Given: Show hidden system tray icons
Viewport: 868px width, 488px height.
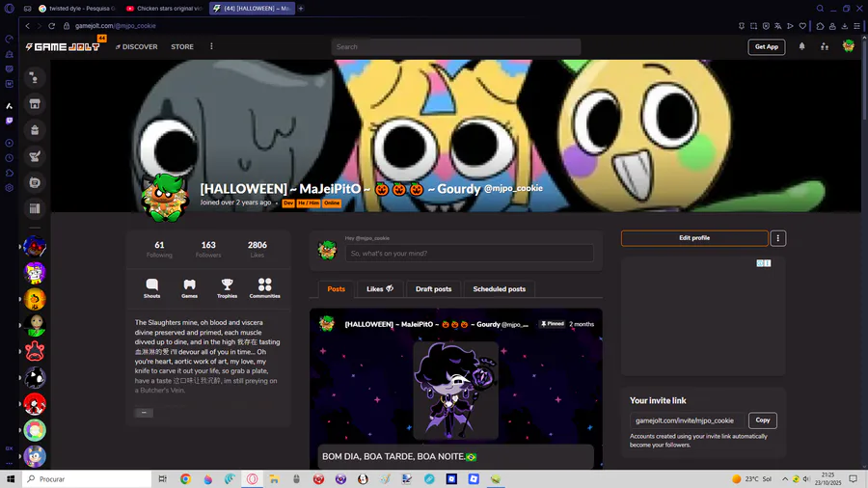Looking at the screenshot, I should [785, 479].
